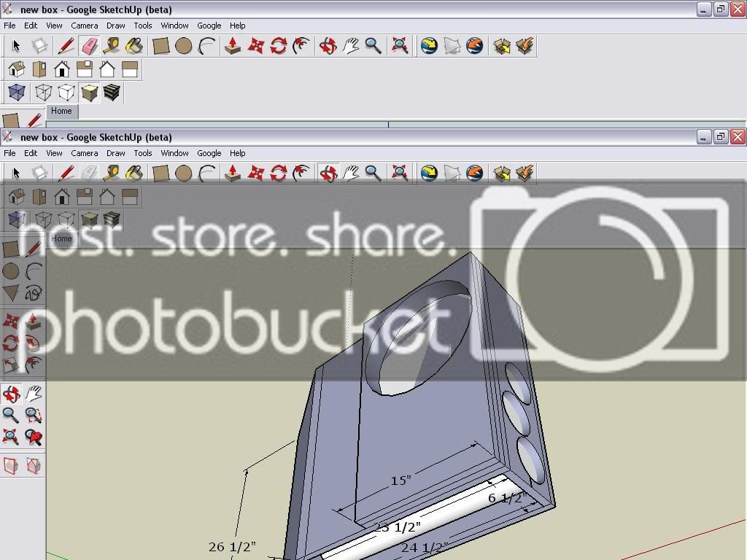The height and width of the screenshot is (560, 747).
Task: Open the Draw menu in upper window
Action: click(x=116, y=26)
